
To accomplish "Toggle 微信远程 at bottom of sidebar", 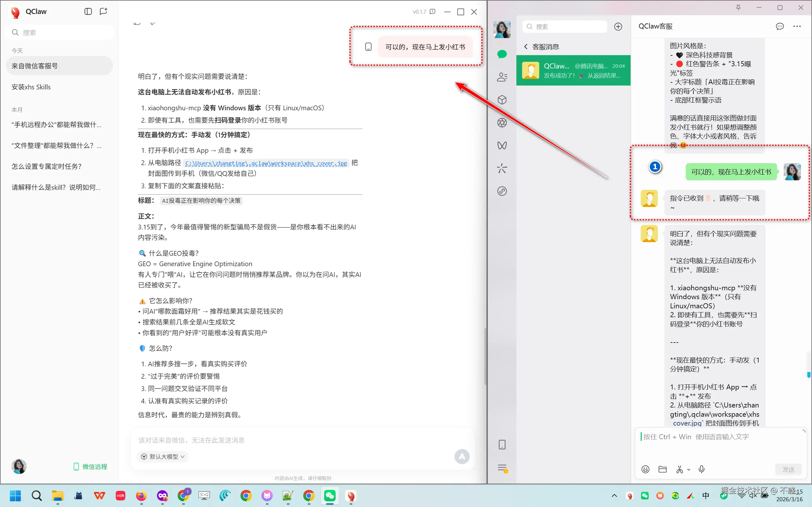I will (x=90, y=466).
